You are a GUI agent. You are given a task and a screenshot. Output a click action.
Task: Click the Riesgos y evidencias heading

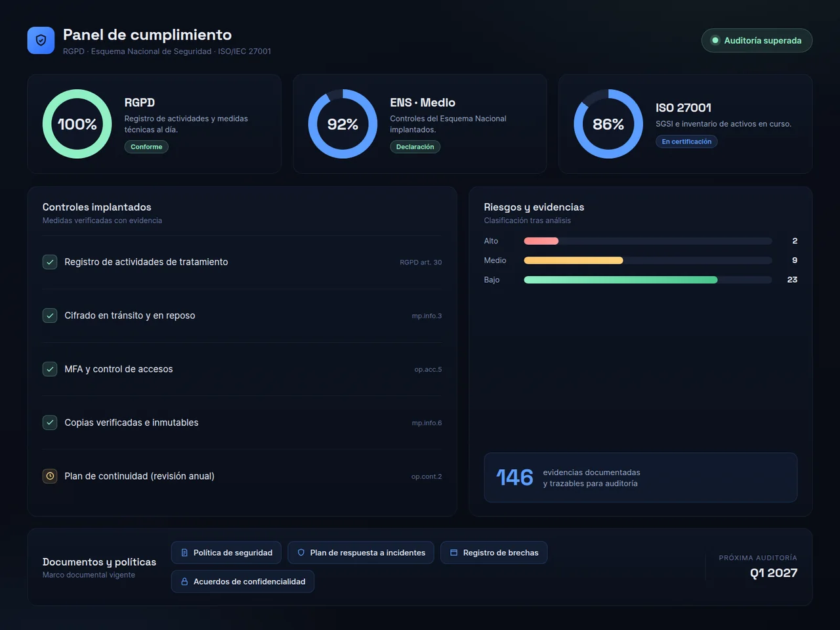(534, 207)
